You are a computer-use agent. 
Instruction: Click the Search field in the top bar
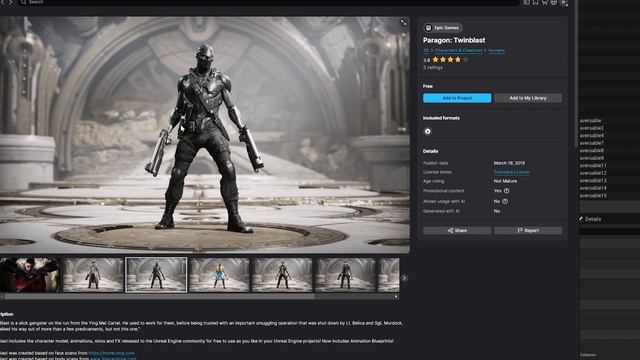[269, 2]
